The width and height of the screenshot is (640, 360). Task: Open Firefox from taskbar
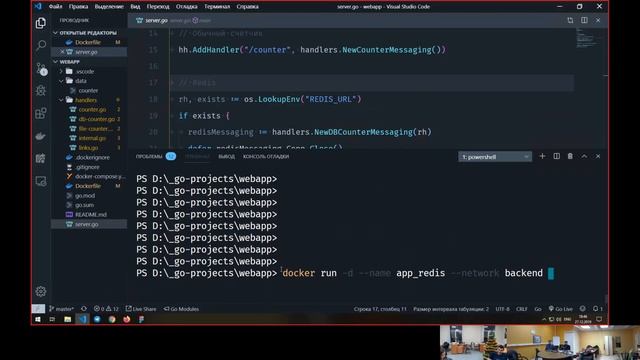pyautogui.click(x=127, y=319)
